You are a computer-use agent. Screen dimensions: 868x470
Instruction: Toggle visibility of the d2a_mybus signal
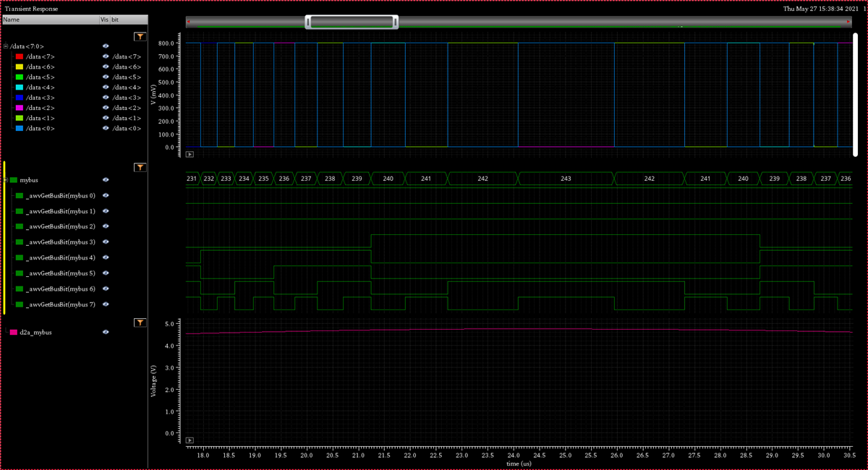point(106,333)
